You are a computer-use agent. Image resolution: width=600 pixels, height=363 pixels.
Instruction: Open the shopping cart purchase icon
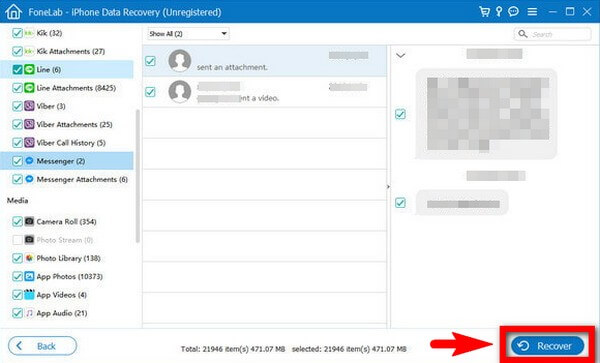click(x=484, y=11)
